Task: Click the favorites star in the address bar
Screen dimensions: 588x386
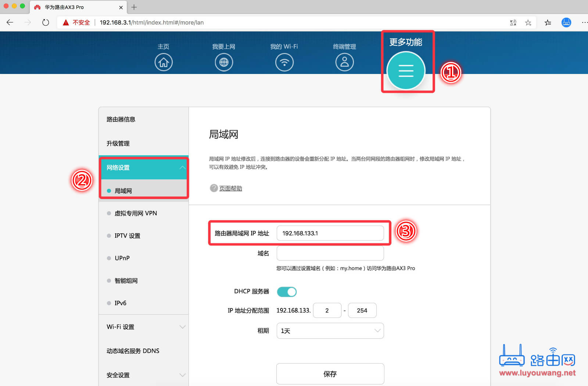Action: point(528,22)
